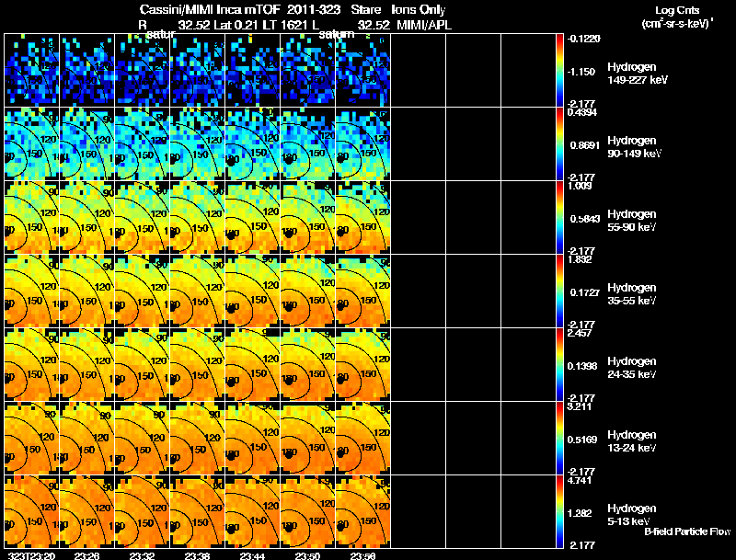Image resolution: width=736 pixels, height=560 pixels.
Task: Select the 13-24 keV panel at 23:32
Action: pos(142,439)
